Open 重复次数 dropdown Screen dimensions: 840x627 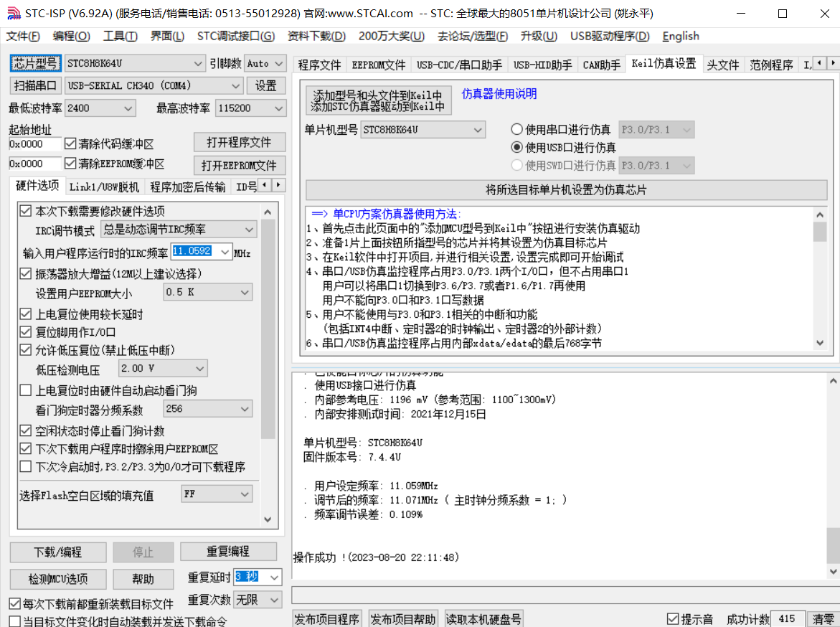(258, 599)
